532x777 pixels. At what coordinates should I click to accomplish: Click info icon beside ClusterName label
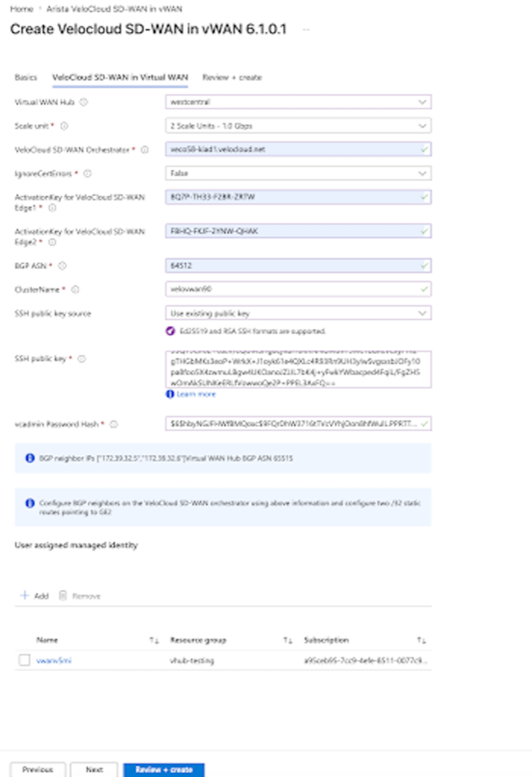tap(75, 289)
